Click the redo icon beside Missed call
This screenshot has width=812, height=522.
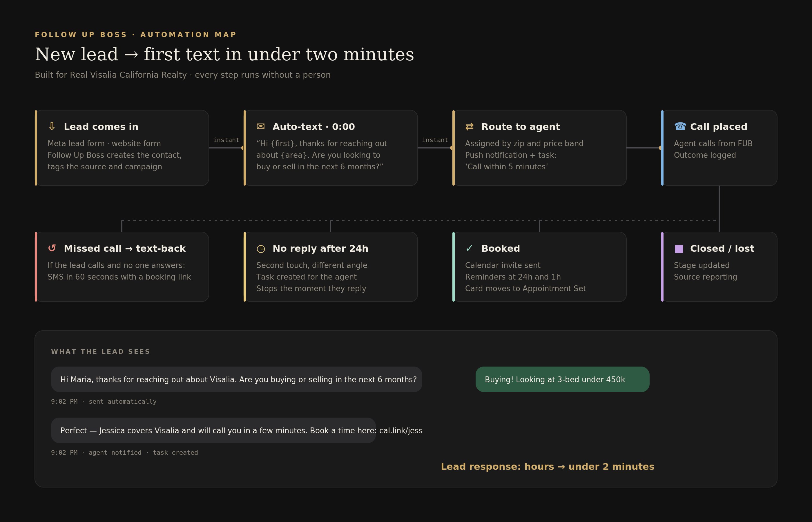tap(52, 248)
